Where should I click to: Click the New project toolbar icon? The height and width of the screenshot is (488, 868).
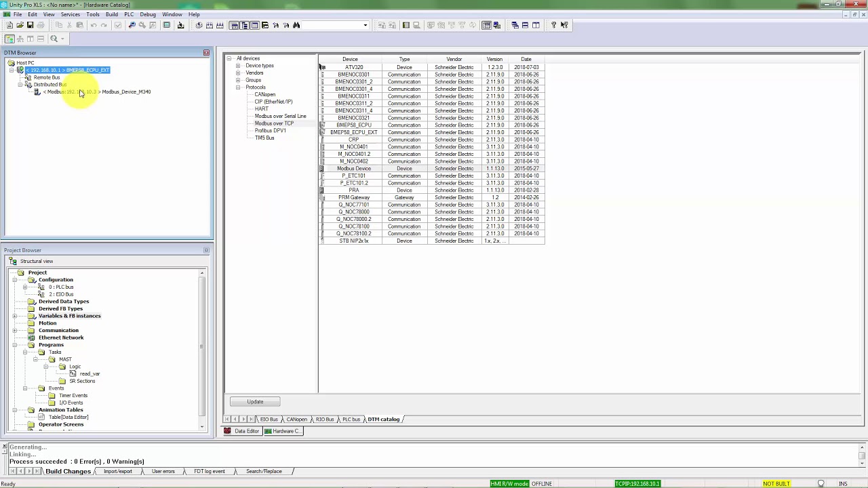9,25
